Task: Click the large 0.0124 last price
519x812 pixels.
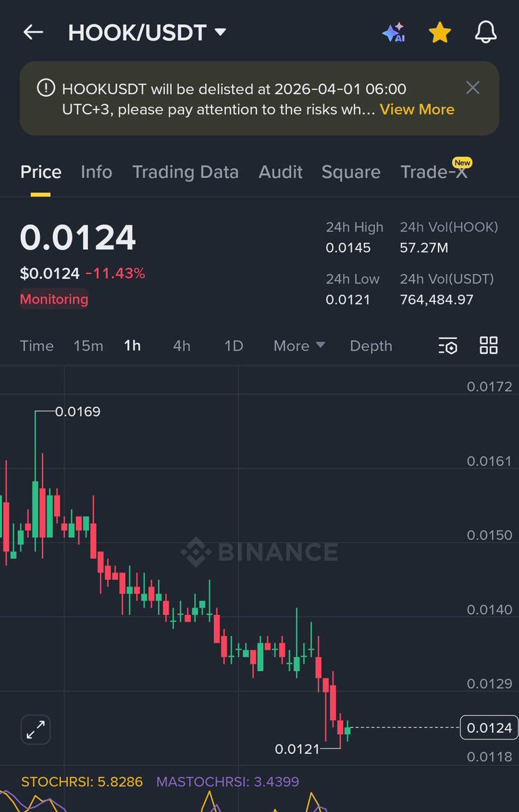Action: point(78,238)
